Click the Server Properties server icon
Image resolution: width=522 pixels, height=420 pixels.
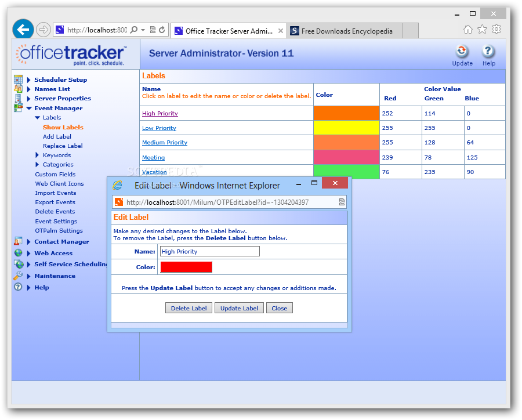pos(18,98)
